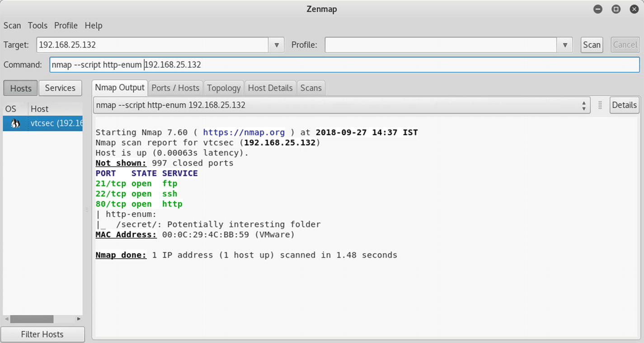Click the MAC Address output line
The width and height of the screenshot is (644, 343).
195,235
